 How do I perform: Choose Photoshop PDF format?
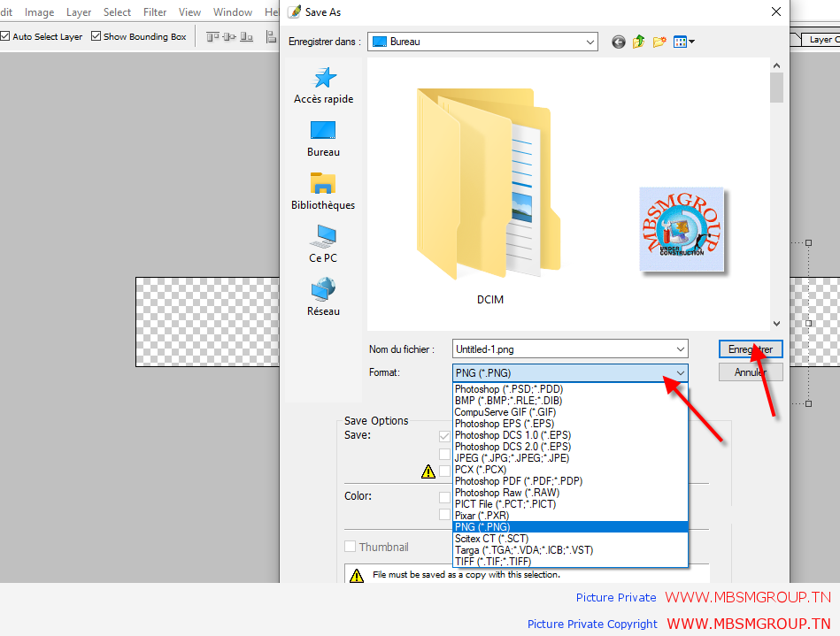[x=570, y=481]
